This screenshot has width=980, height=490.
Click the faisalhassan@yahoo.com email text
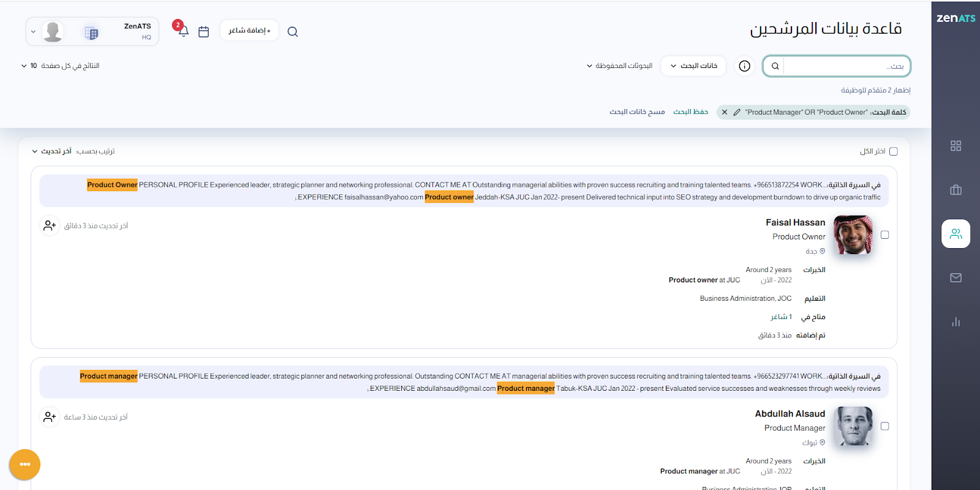point(384,197)
